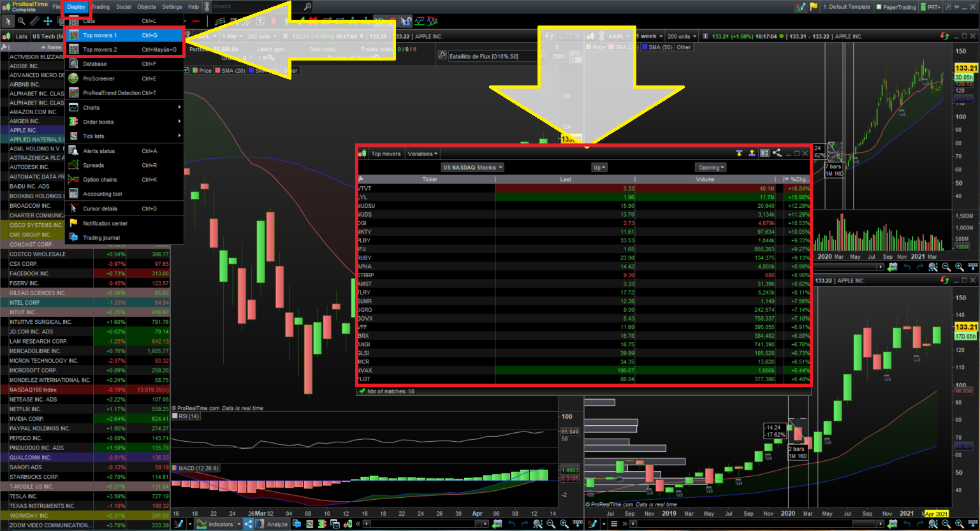
Task: Click the 1. Default Template button
Action: pos(846,7)
